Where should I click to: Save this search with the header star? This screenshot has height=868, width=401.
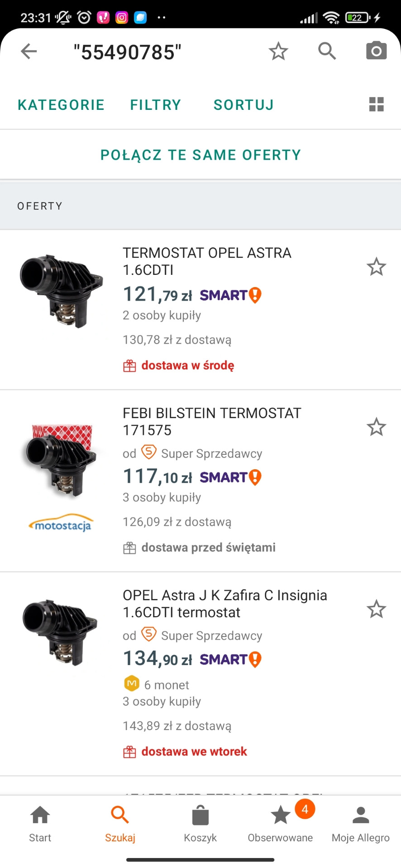pyautogui.click(x=278, y=52)
